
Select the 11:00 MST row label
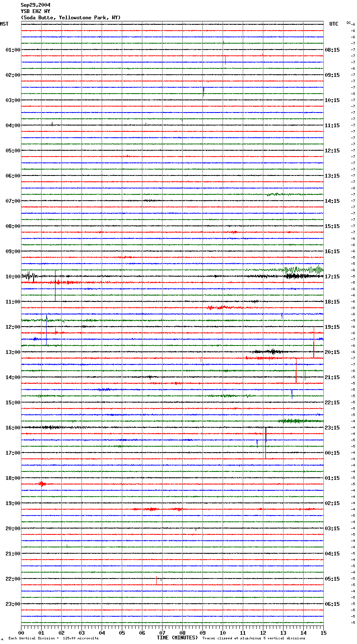pyautogui.click(x=13, y=302)
